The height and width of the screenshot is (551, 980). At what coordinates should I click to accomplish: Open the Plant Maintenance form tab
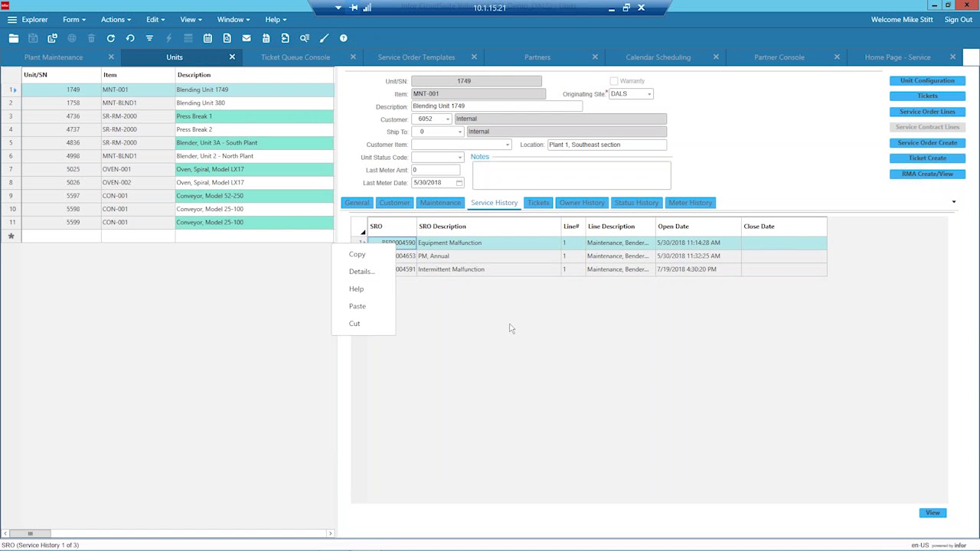click(x=54, y=57)
